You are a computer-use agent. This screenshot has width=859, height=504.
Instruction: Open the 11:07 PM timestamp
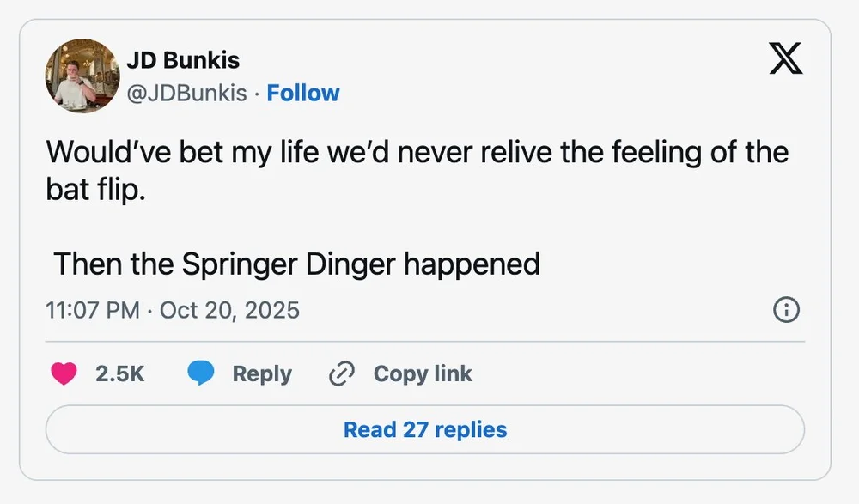click(92, 309)
